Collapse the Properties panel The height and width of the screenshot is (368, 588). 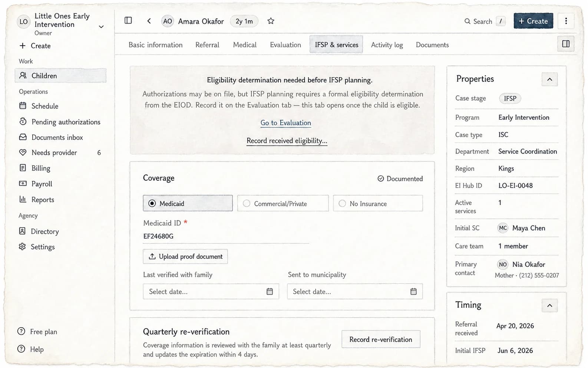coord(549,79)
